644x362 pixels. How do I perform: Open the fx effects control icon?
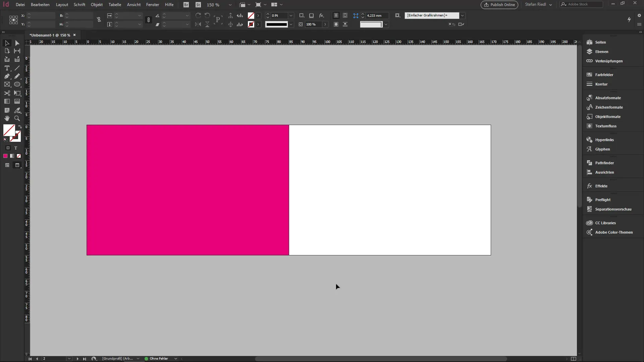click(x=321, y=15)
